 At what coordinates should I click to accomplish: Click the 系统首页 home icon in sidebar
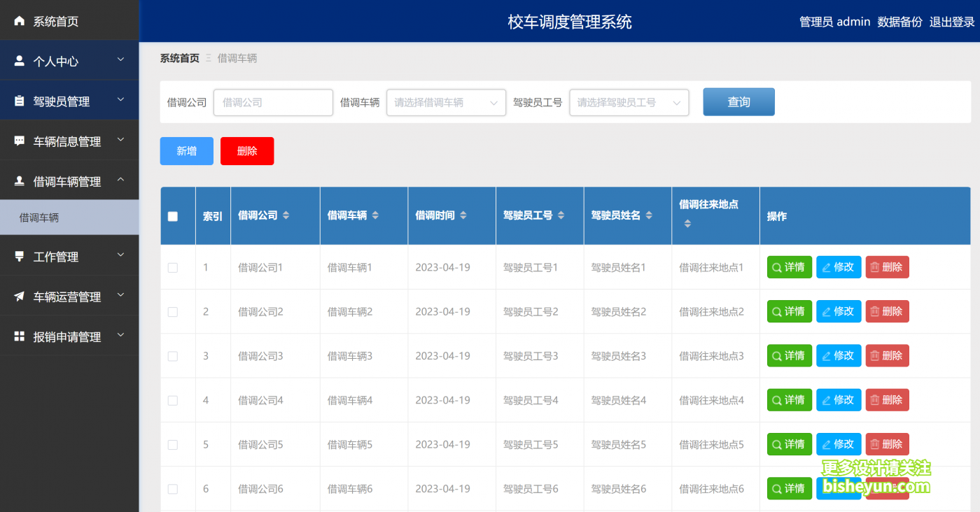19,20
